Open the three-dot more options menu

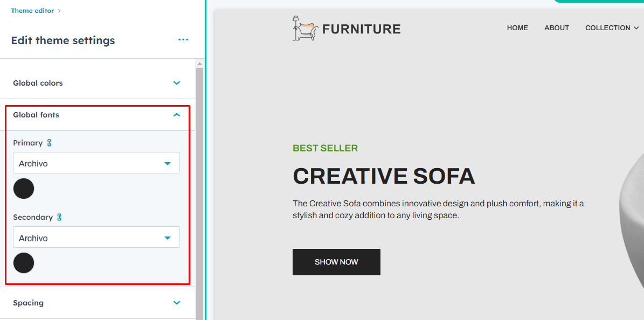[x=183, y=40]
